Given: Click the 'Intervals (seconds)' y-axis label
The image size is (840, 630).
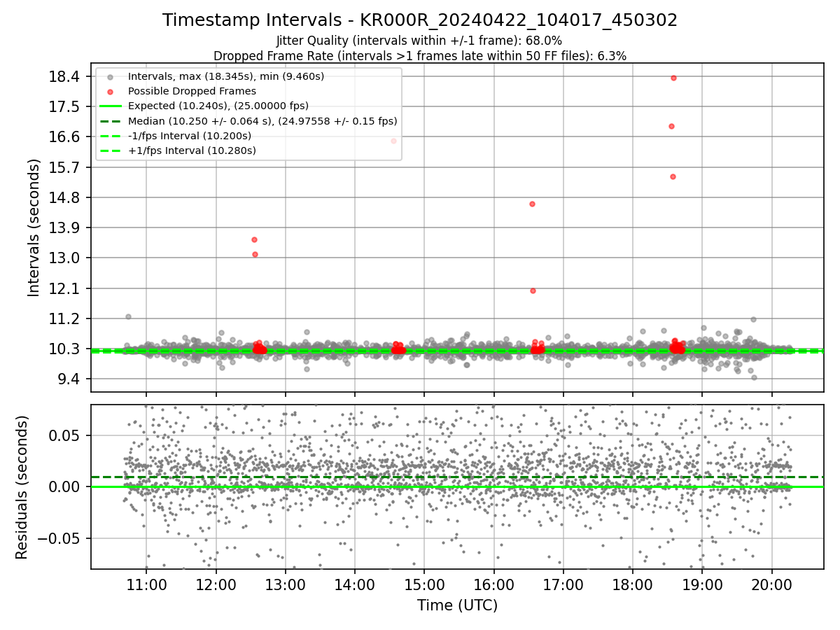Looking at the screenshot, I should click(34, 227).
